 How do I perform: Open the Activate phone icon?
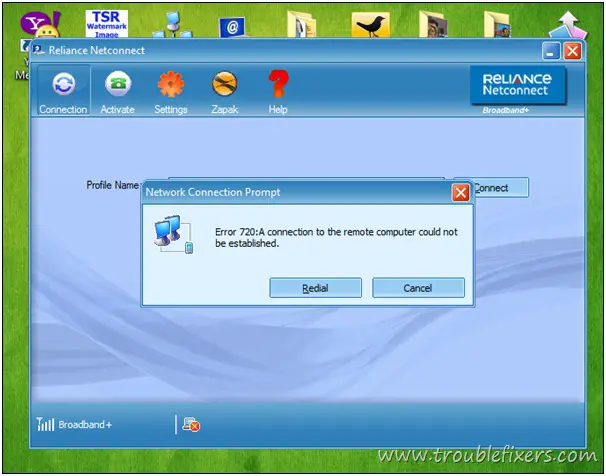click(118, 83)
